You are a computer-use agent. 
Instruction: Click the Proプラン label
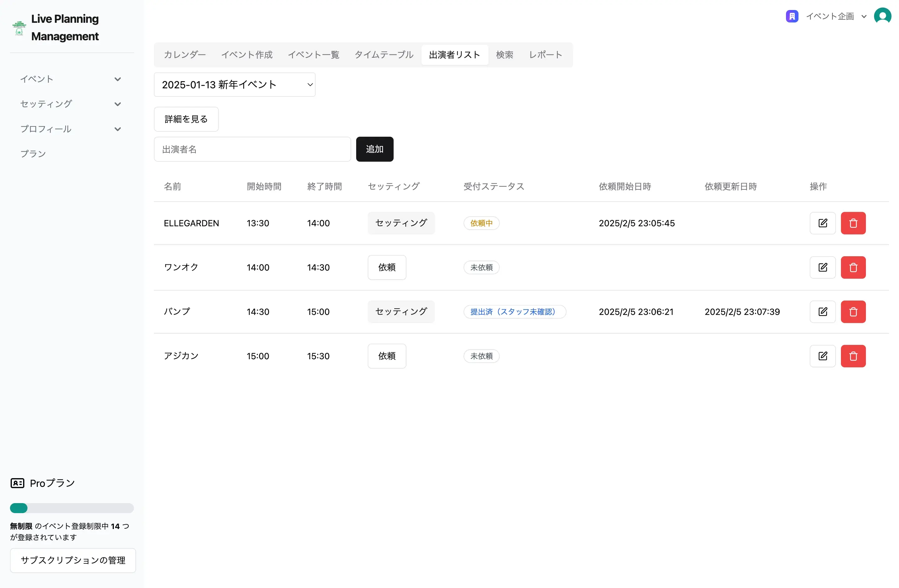pos(52,483)
